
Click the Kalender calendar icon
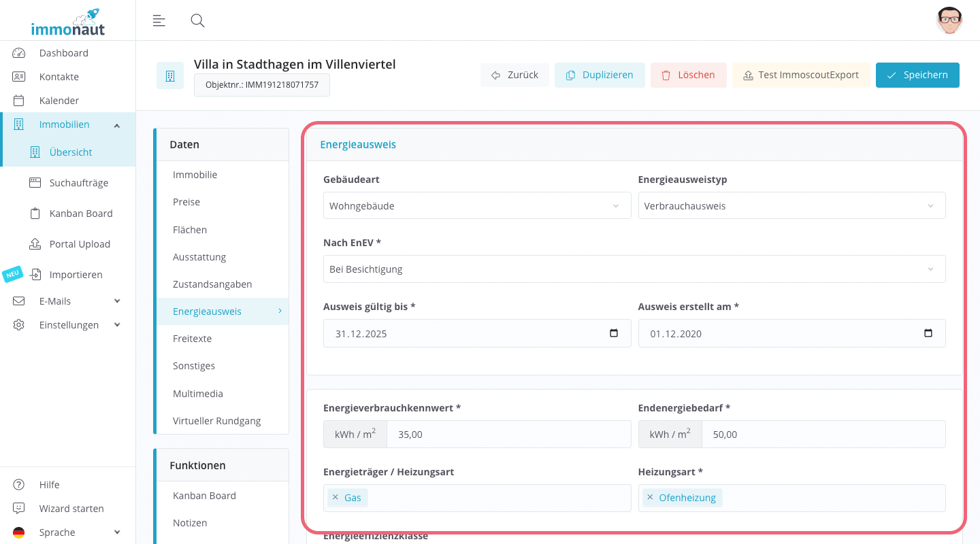(19, 101)
